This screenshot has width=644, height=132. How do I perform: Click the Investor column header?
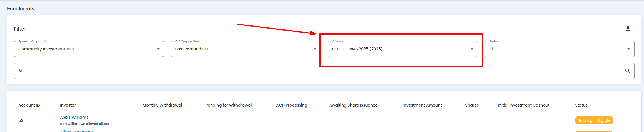[x=68, y=105]
